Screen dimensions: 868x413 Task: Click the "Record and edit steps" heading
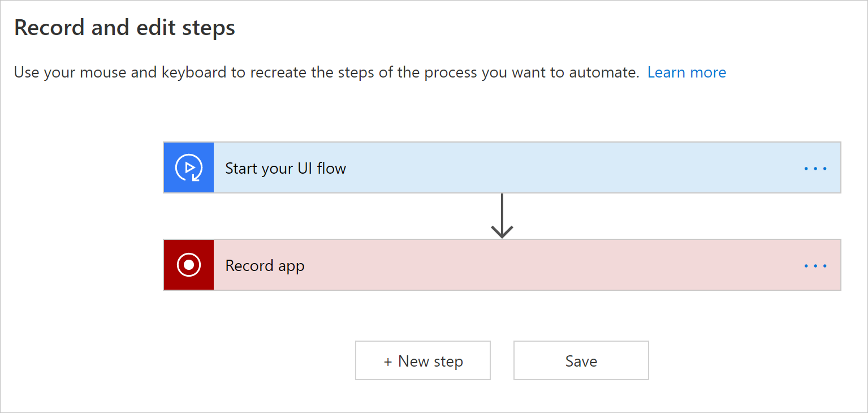tap(124, 28)
